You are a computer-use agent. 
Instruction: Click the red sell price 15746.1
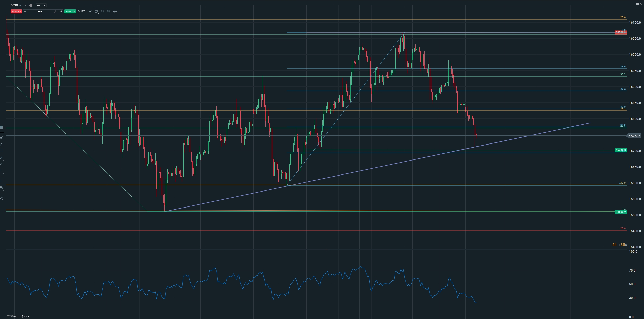coord(16,11)
